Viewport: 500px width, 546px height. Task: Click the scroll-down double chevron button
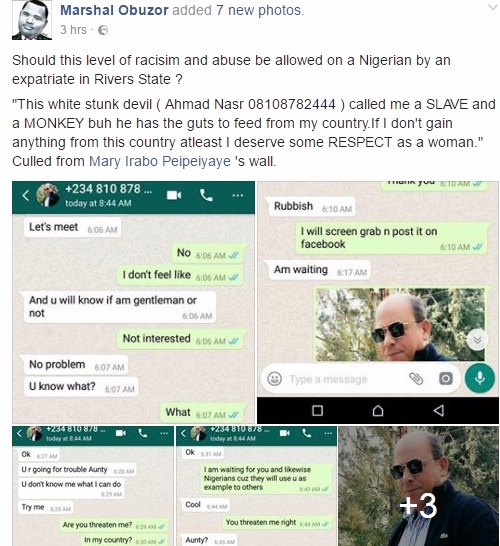[x=477, y=340]
